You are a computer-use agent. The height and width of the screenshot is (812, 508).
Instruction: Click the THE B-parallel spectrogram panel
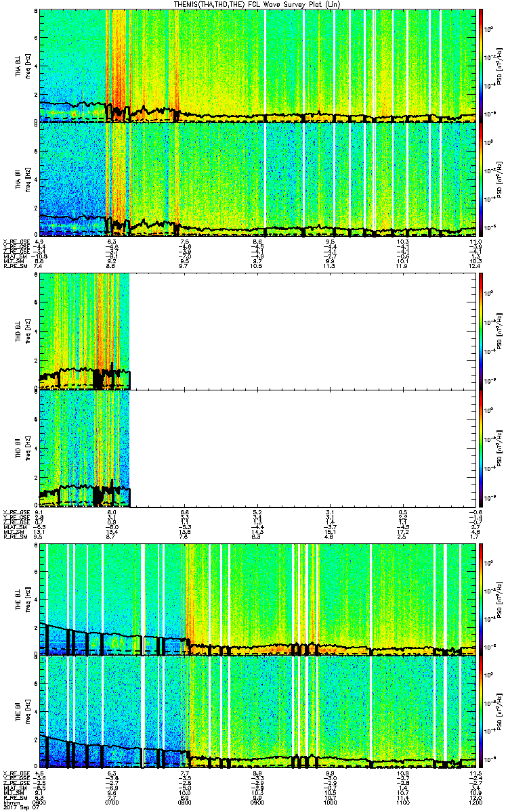coord(258,713)
